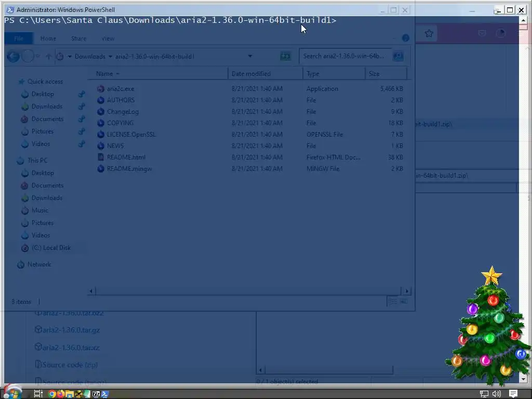Click the PowerShell prompt command line
The height and width of the screenshot is (399, 532).
point(170,20)
